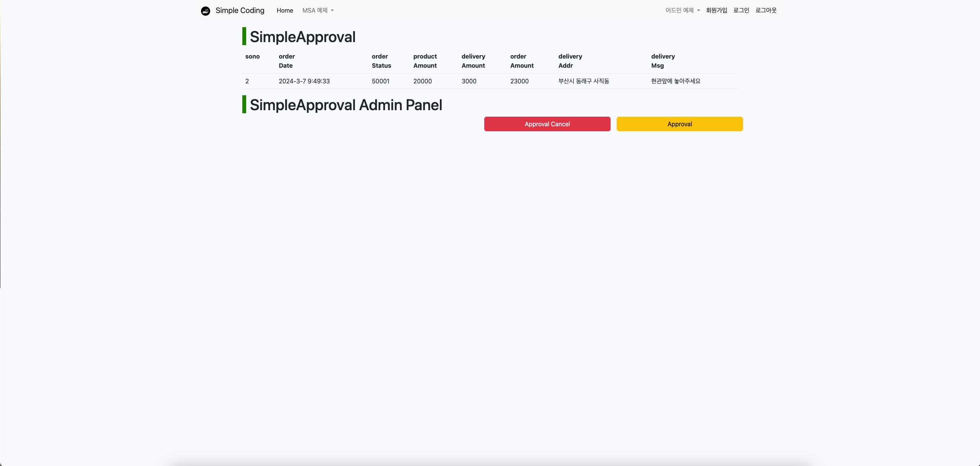Click the delivery Addr column header
The width and height of the screenshot is (980, 466).
click(570, 61)
